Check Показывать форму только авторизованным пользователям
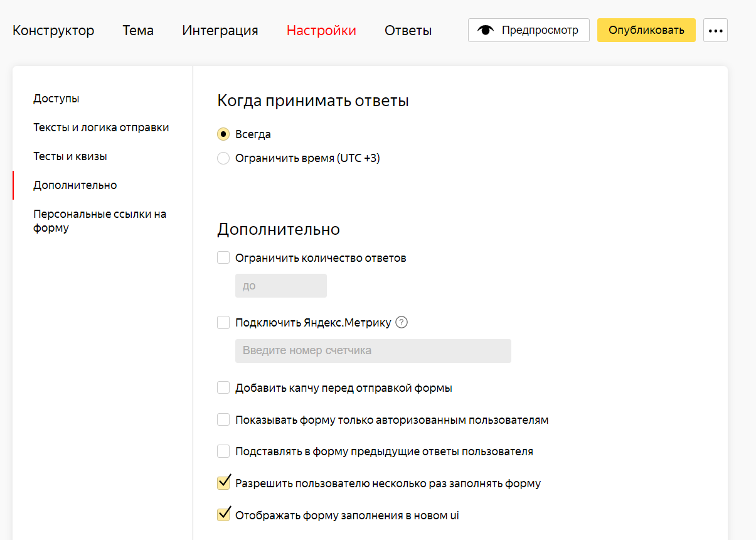The image size is (756, 540). (x=223, y=420)
